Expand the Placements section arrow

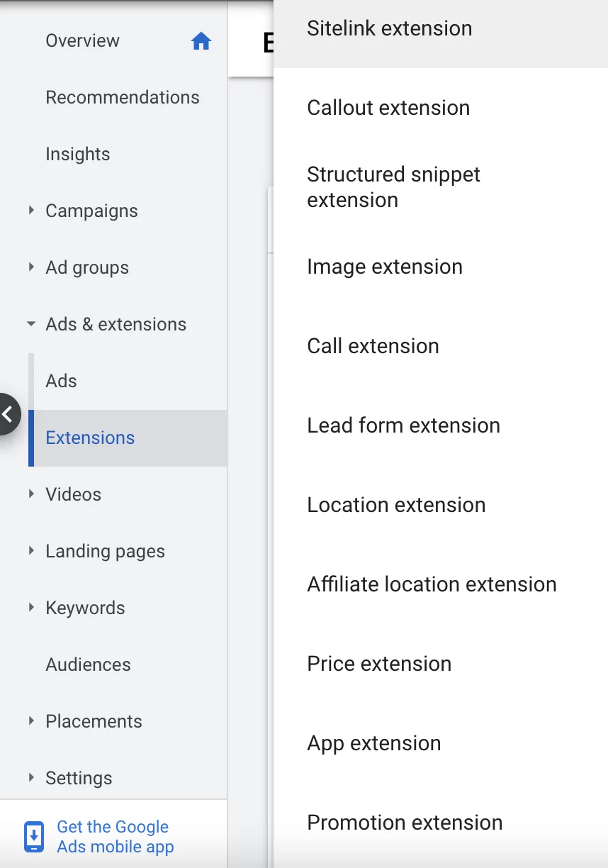(x=31, y=721)
